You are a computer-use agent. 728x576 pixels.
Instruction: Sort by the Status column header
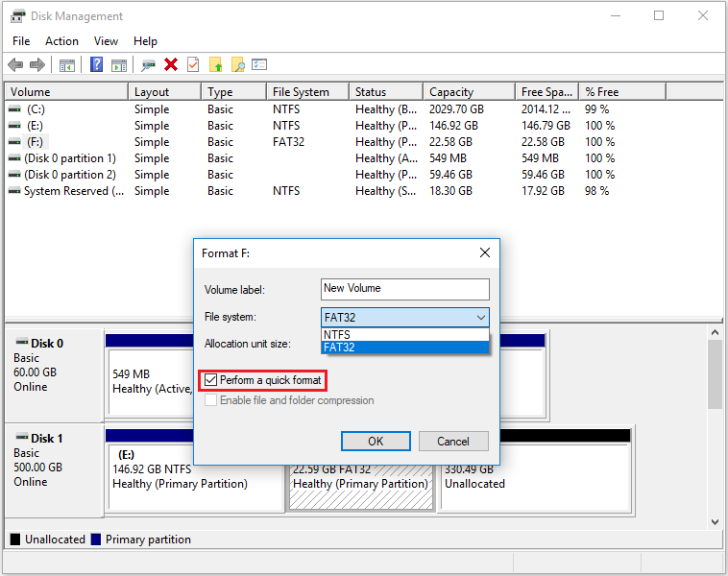coord(386,92)
